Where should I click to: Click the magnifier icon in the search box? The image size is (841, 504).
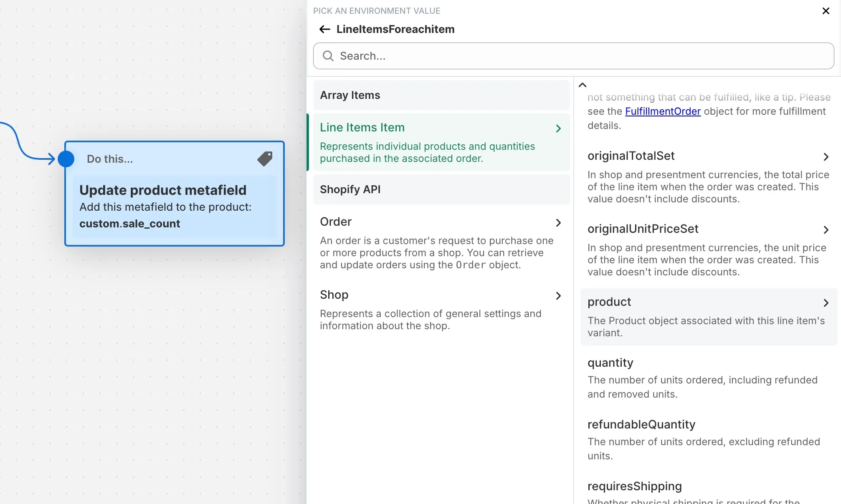coord(328,56)
